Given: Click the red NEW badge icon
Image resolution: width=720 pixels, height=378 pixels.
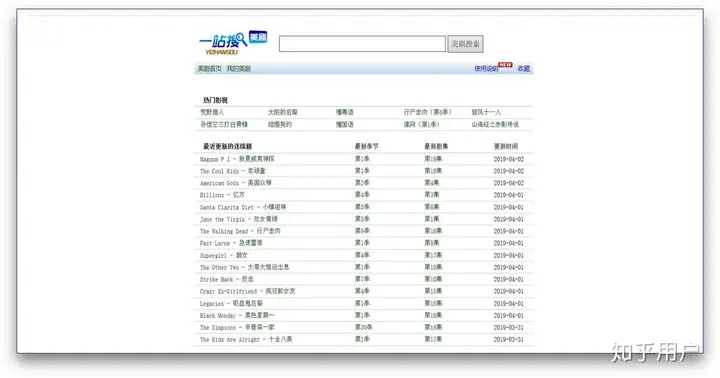Looking at the screenshot, I should 506,65.
